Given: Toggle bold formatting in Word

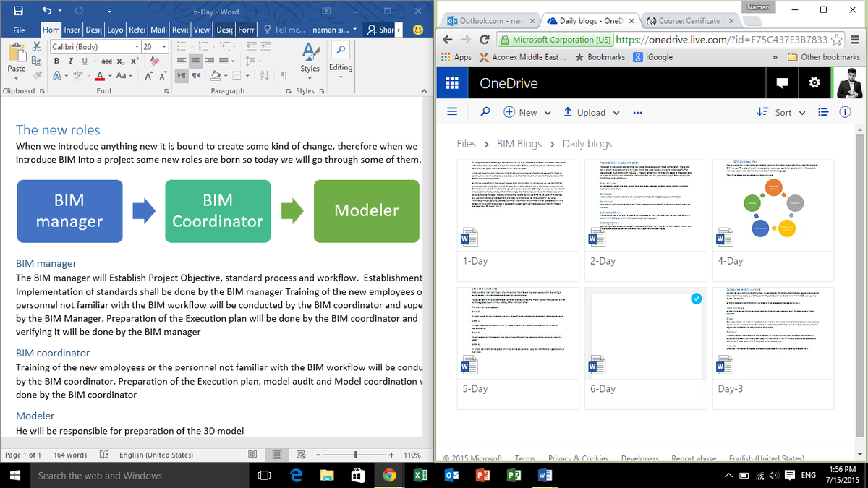Looking at the screenshot, I should coord(58,61).
